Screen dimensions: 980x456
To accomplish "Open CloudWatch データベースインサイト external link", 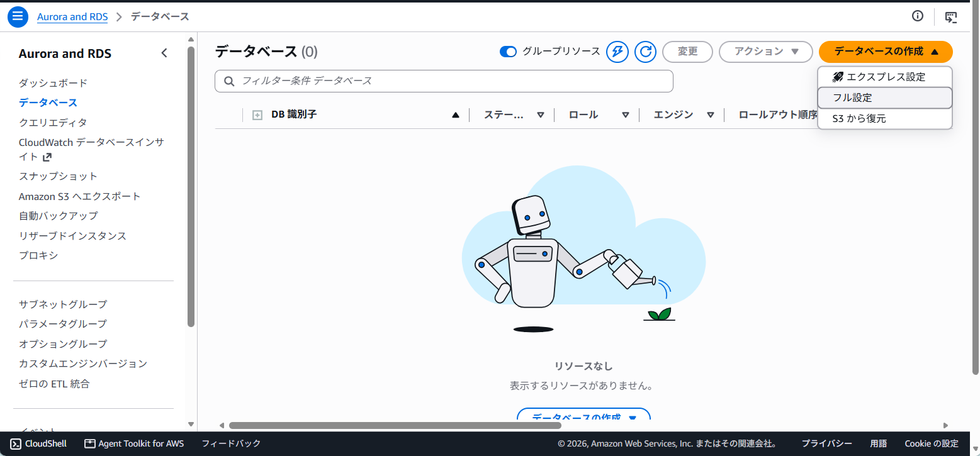I will pos(91,150).
